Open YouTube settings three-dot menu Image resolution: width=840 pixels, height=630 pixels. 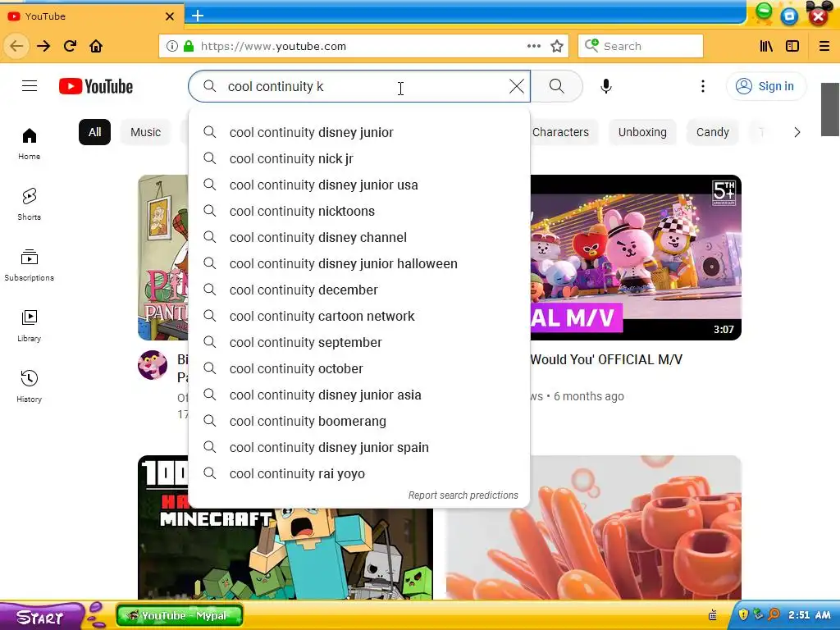point(703,86)
